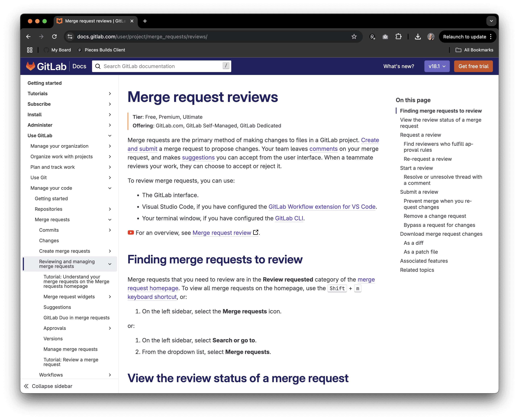Open the suggestions link in intro paragraph
This screenshot has height=420, width=519.
(198, 157)
